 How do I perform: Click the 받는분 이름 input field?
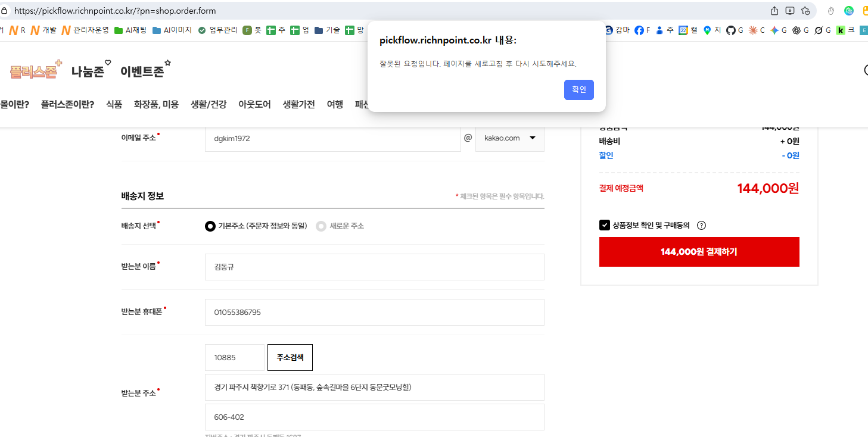pyautogui.click(x=375, y=267)
